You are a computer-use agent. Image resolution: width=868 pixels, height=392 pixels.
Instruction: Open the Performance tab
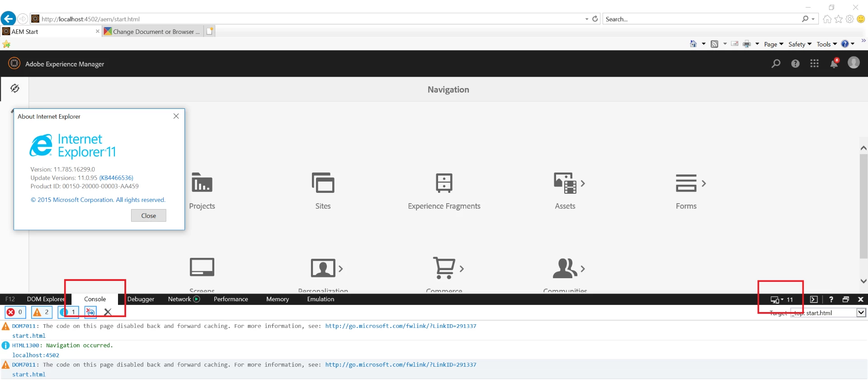pos(231,299)
